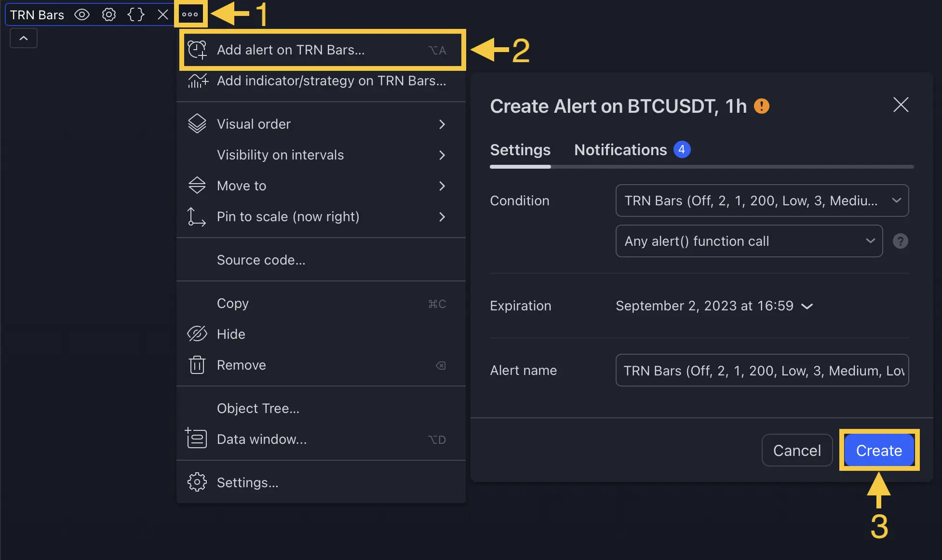Click the Pin to scale icon
942x560 pixels.
196,217
